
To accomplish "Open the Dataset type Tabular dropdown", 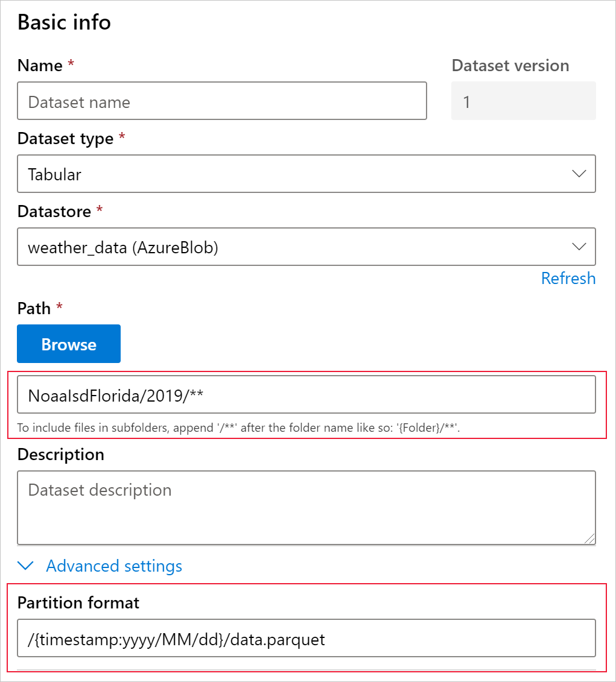I will click(x=290, y=174).
